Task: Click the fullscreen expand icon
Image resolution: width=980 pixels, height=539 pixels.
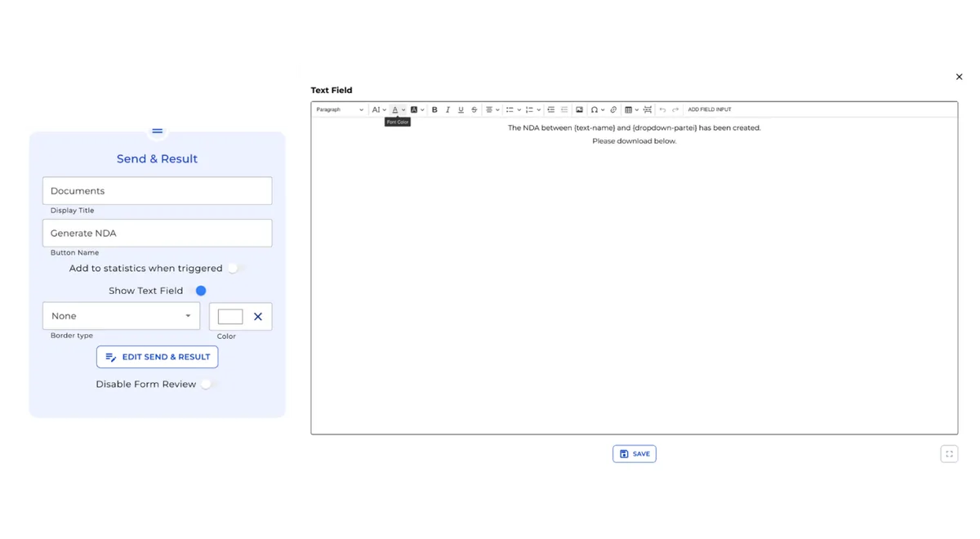Action: [x=949, y=454]
